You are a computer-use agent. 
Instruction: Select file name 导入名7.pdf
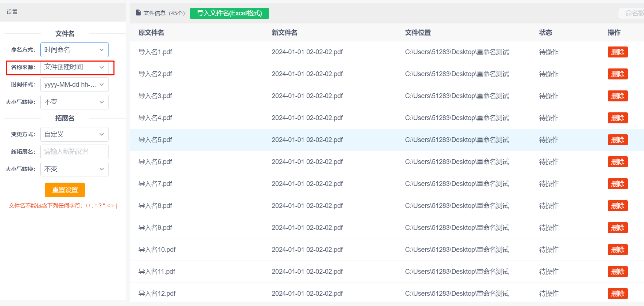pos(155,184)
